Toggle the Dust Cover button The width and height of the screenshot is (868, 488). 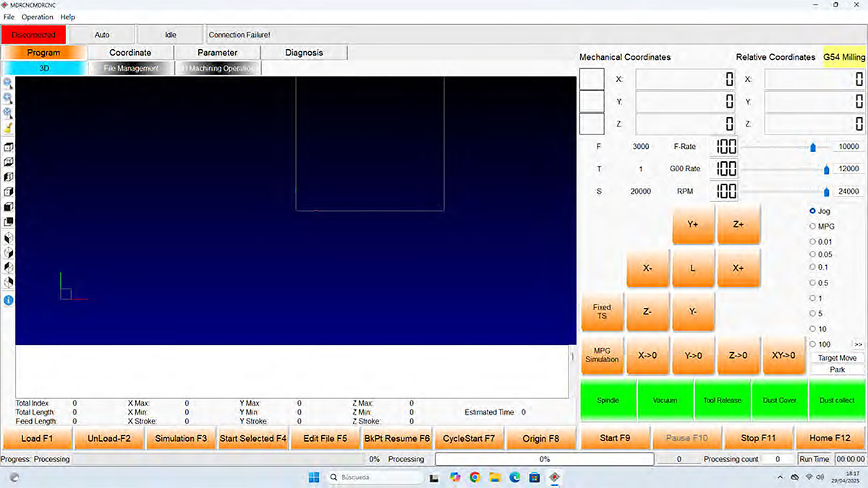(x=780, y=400)
